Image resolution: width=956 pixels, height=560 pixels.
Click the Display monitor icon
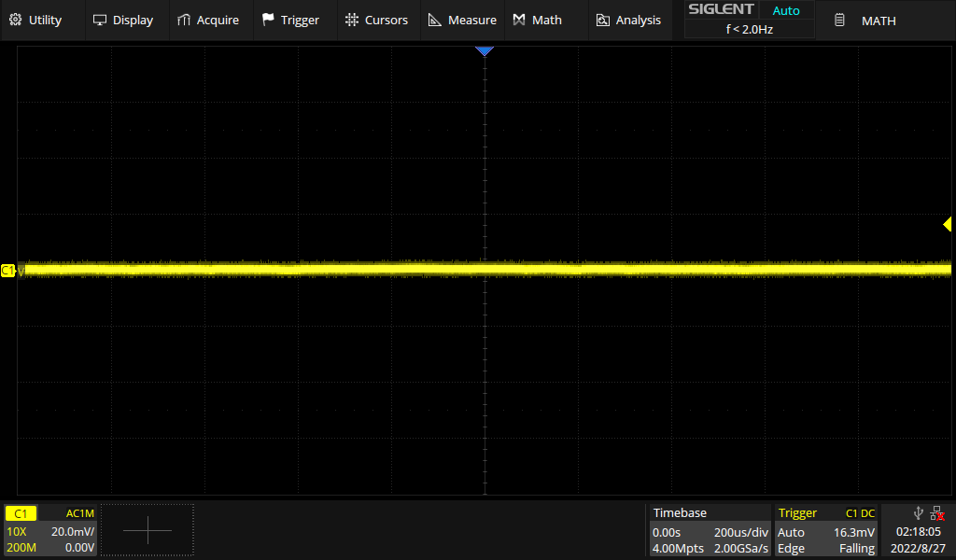(x=99, y=21)
